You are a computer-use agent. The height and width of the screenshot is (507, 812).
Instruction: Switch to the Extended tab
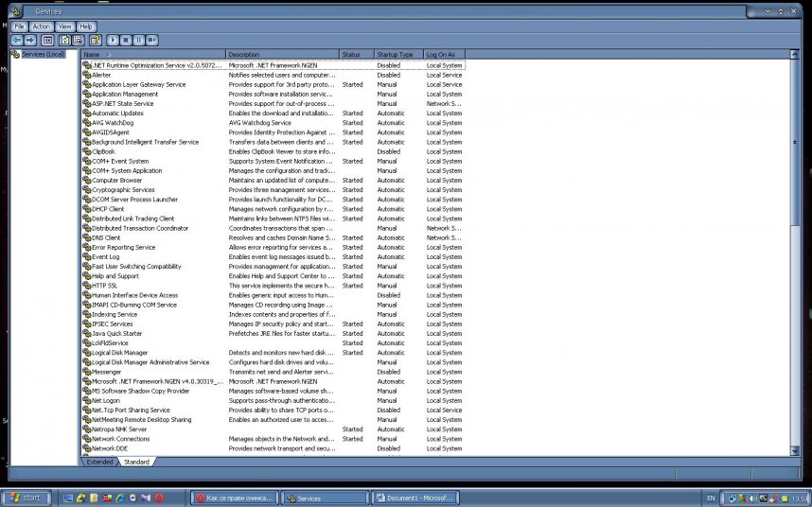(99, 462)
